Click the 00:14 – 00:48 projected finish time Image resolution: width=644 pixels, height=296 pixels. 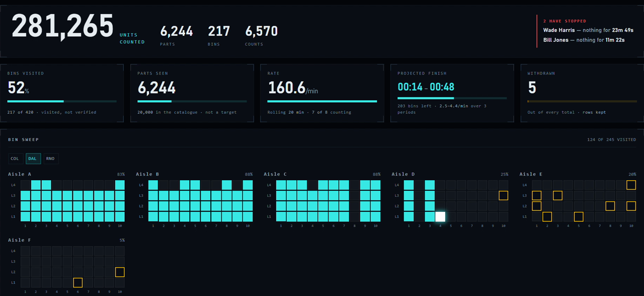426,87
